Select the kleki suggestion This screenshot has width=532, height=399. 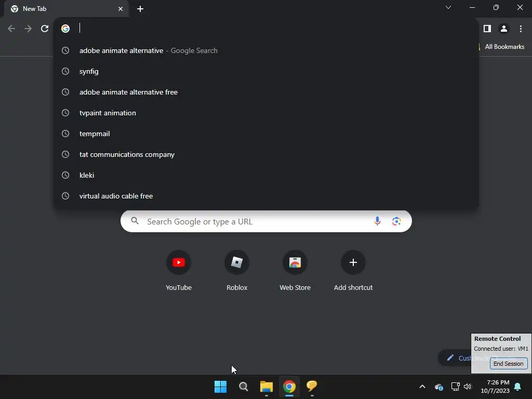pos(266,175)
